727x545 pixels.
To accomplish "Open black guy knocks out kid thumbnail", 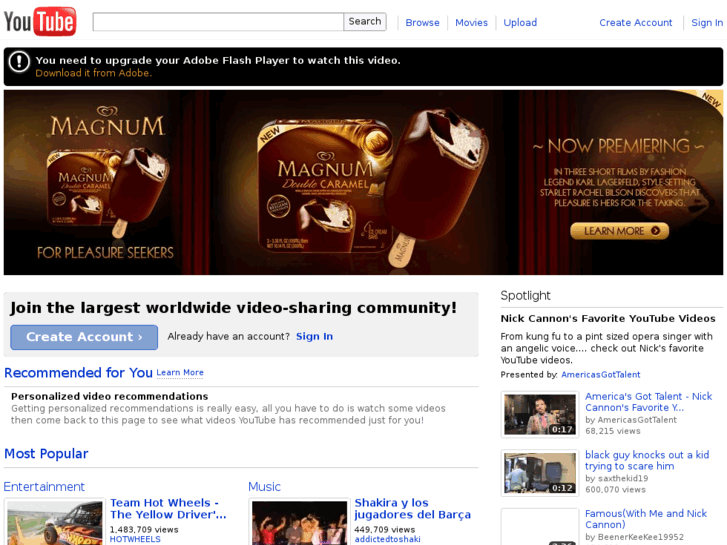I will [539, 473].
